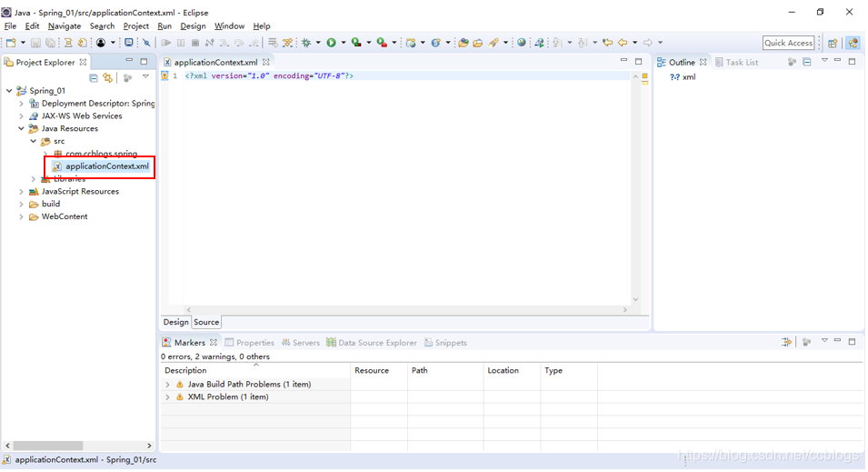This screenshot has width=868, height=472.
Task: Click the Description column header in Markers
Action: click(255, 370)
